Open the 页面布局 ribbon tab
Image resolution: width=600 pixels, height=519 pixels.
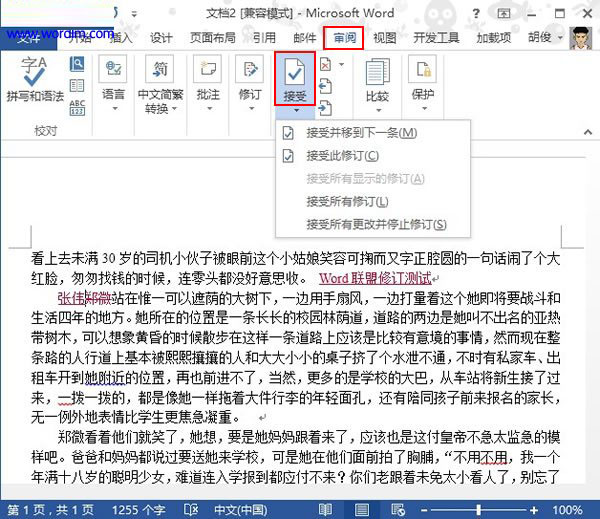point(212,38)
